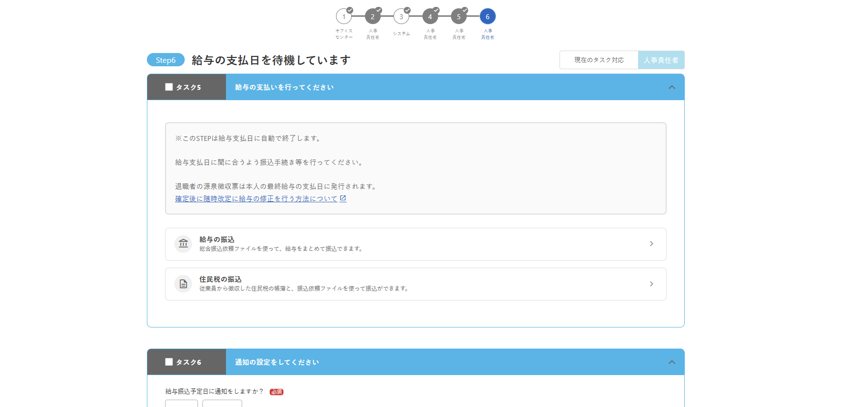Click the 給与の支払いを行ってください header
868x407 pixels.
click(284, 87)
